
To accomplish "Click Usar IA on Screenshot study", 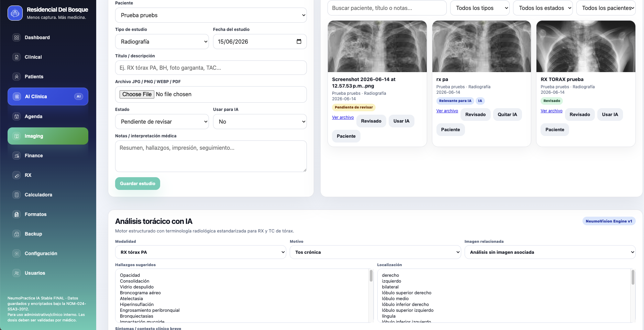I will [401, 121].
